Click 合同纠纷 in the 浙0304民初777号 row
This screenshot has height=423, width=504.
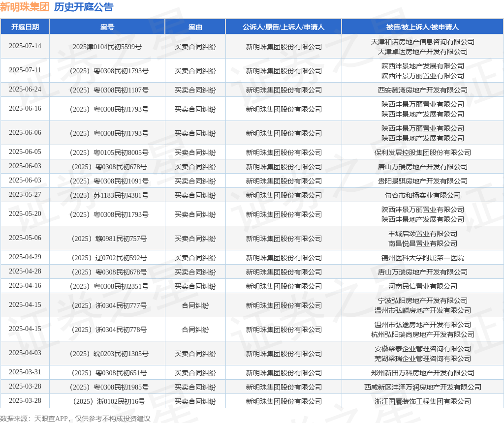coord(195,305)
